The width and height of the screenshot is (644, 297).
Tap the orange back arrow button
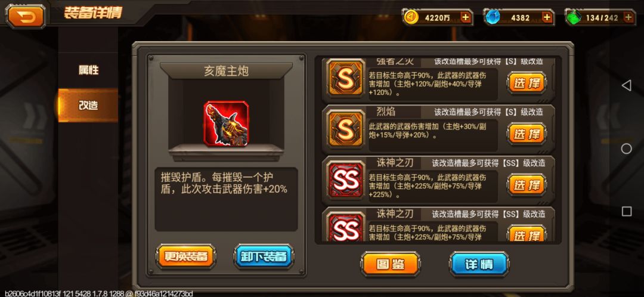[26, 16]
